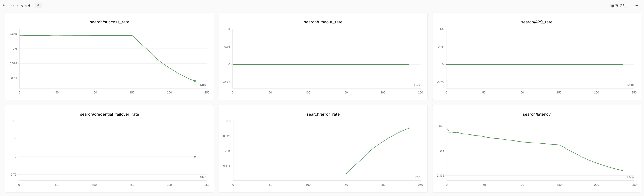Click the search section title

coord(24,6)
